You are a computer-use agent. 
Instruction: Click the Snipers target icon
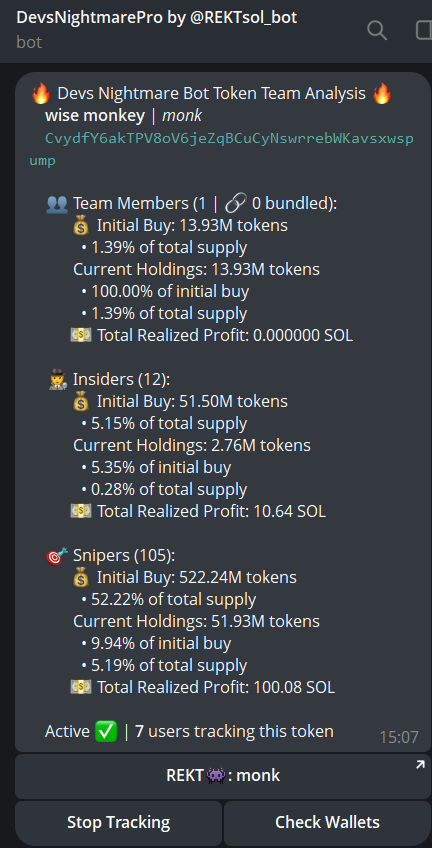[x=57, y=555]
